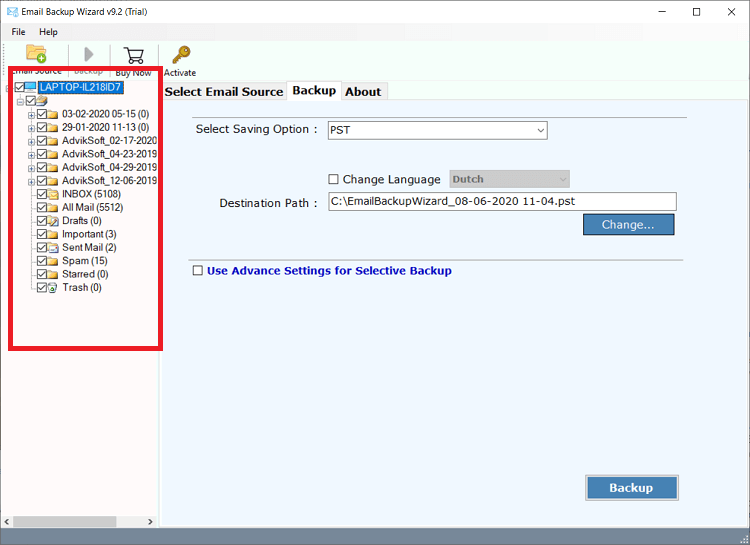
Task: Uncheck the LAPTOP-IL218ID7 root checkbox
Action: 20,87
